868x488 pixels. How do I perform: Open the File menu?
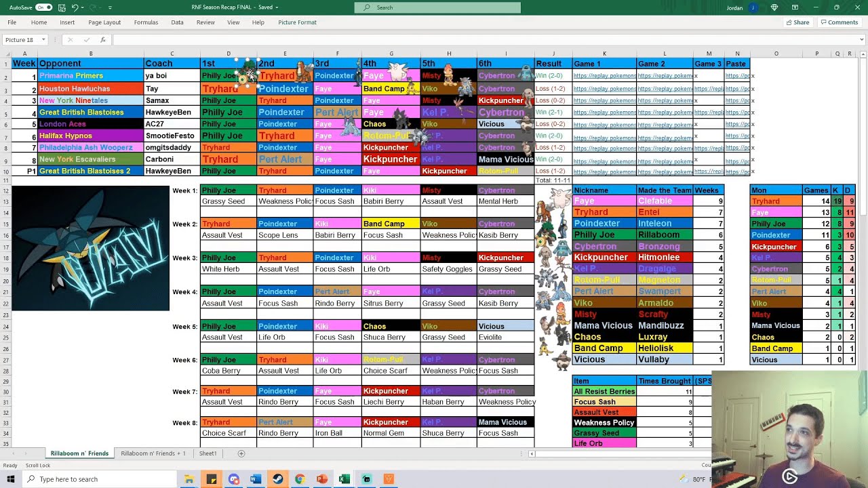(12, 22)
